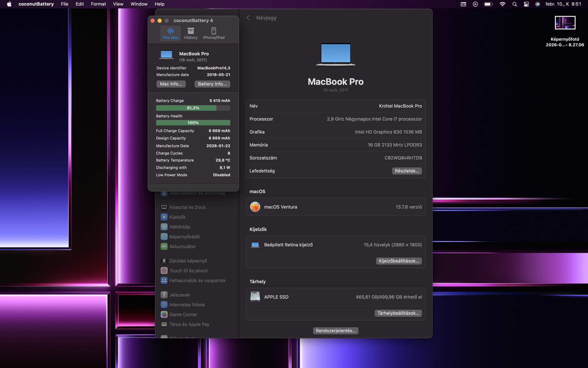Open Kijelzőbeállítások... display settings
Screen dimensions: 588x368
(399, 261)
